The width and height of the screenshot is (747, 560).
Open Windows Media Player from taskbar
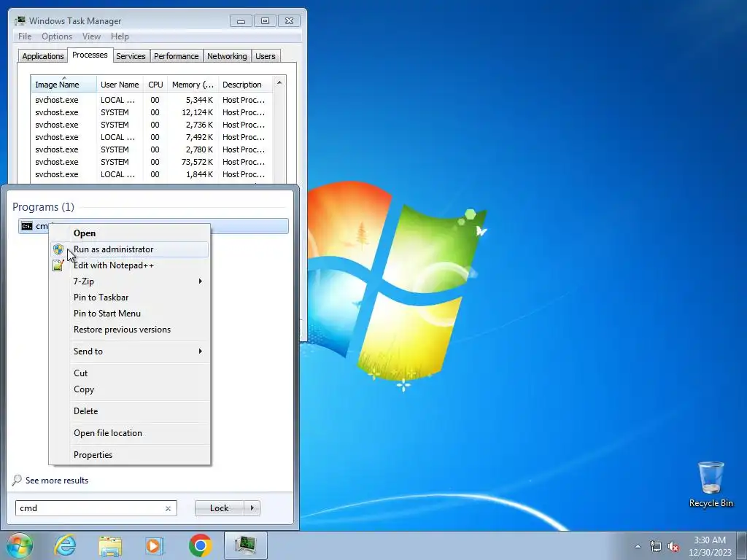(x=155, y=545)
